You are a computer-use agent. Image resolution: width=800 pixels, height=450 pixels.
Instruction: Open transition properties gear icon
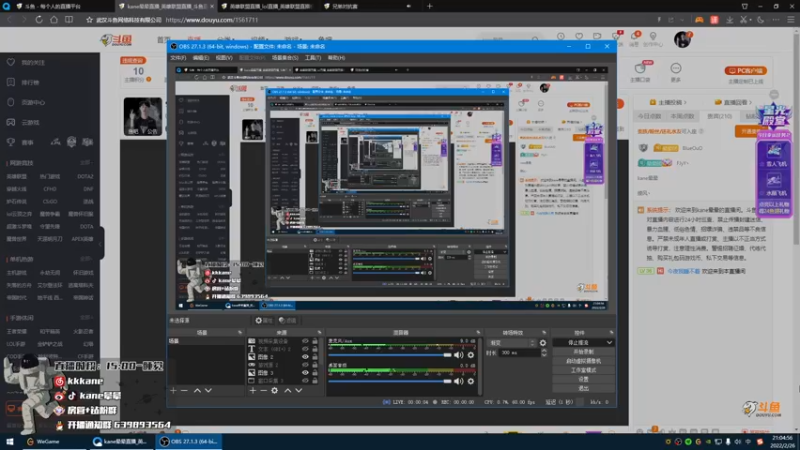point(543,343)
